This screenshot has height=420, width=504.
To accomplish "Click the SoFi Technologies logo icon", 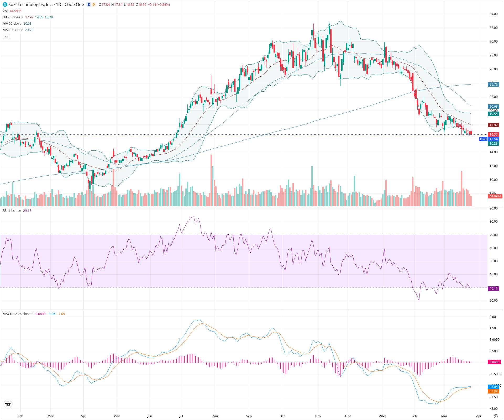I will point(4,4).
